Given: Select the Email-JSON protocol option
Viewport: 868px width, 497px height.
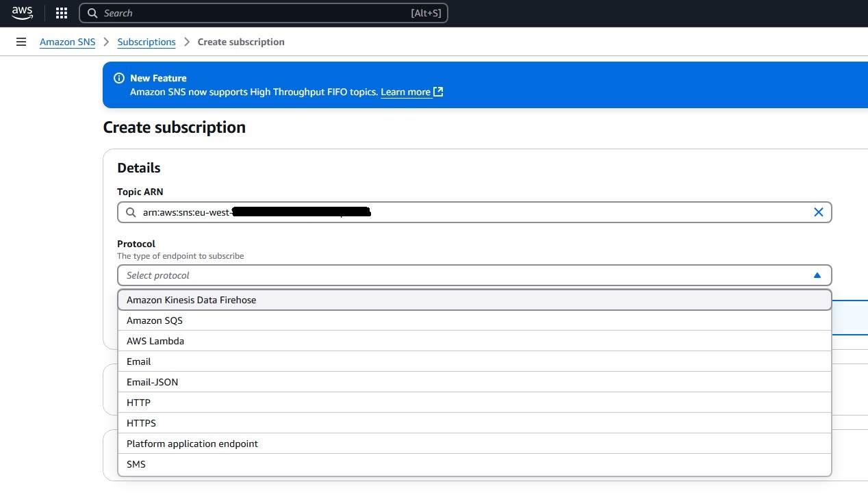Looking at the screenshot, I should point(152,381).
